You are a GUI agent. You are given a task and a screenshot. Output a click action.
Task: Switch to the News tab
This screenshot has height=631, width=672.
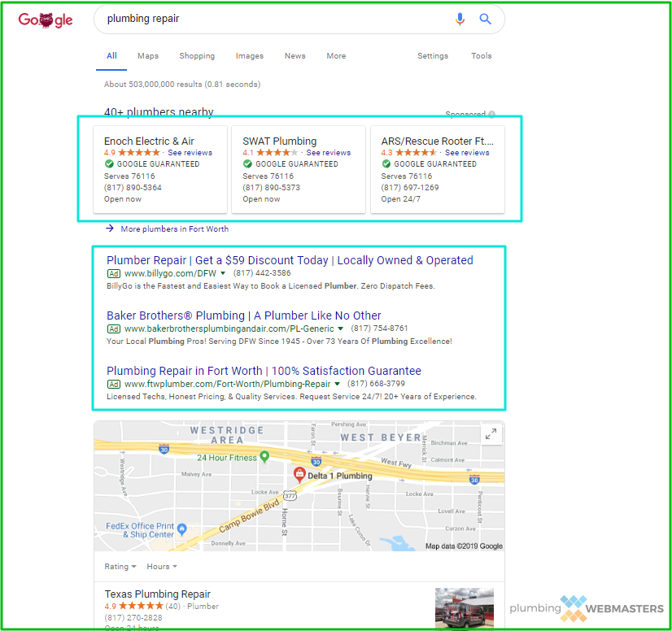[x=295, y=55]
